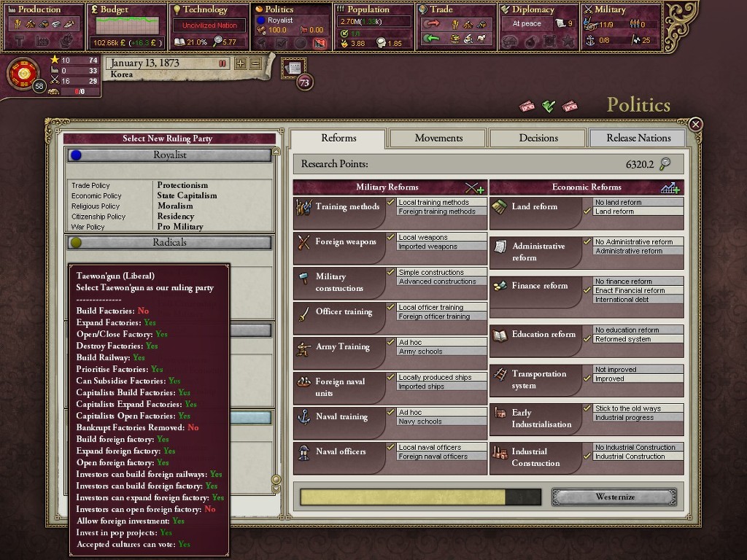The image size is (747, 560).
Task: Select Foreign naval officers option
Action: point(441,456)
